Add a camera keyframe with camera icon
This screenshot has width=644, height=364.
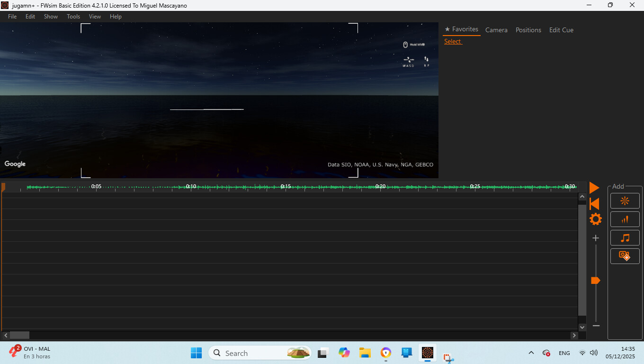tap(625, 256)
